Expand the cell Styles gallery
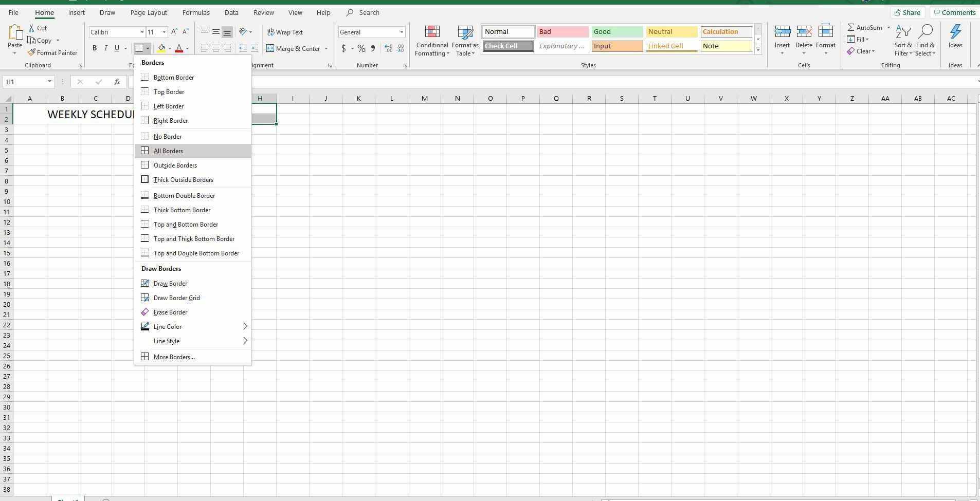The width and height of the screenshot is (980, 501). tap(758, 50)
